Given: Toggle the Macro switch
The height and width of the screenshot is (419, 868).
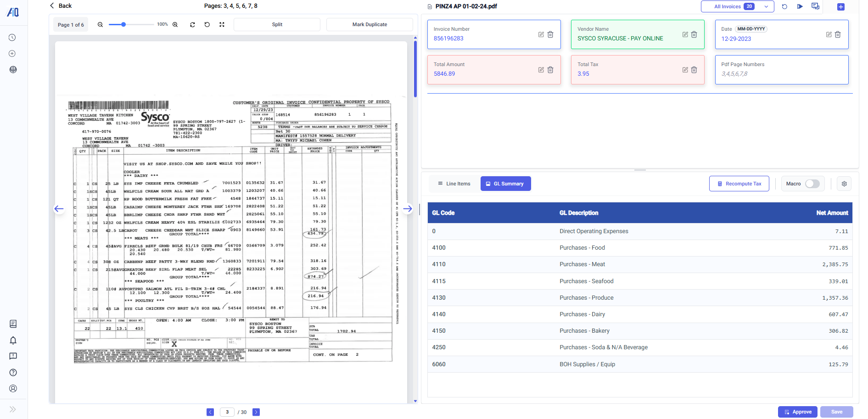Looking at the screenshot, I should coord(812,184).
